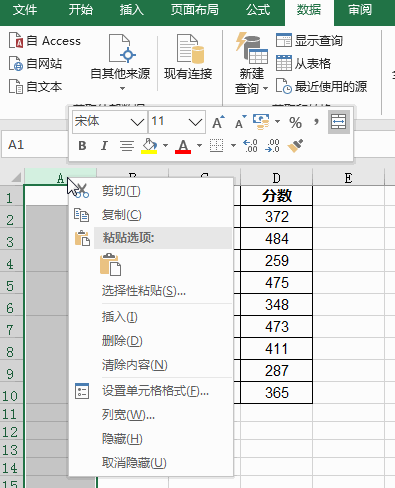
Task: Open the 新建查询 new query dropdown
Action: [251, 63]
